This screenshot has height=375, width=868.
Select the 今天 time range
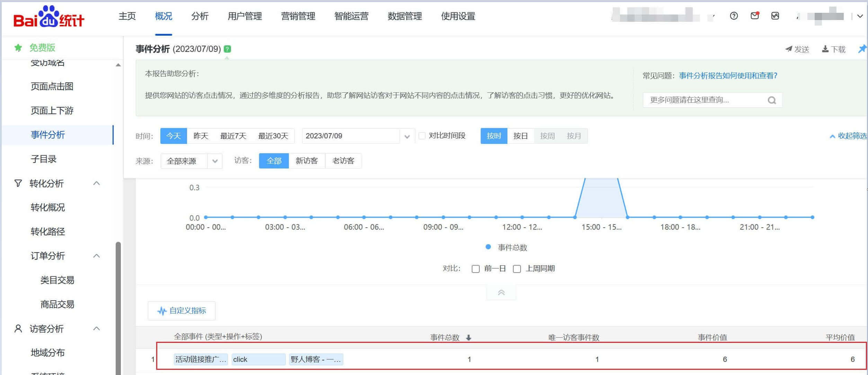point(174,136)
